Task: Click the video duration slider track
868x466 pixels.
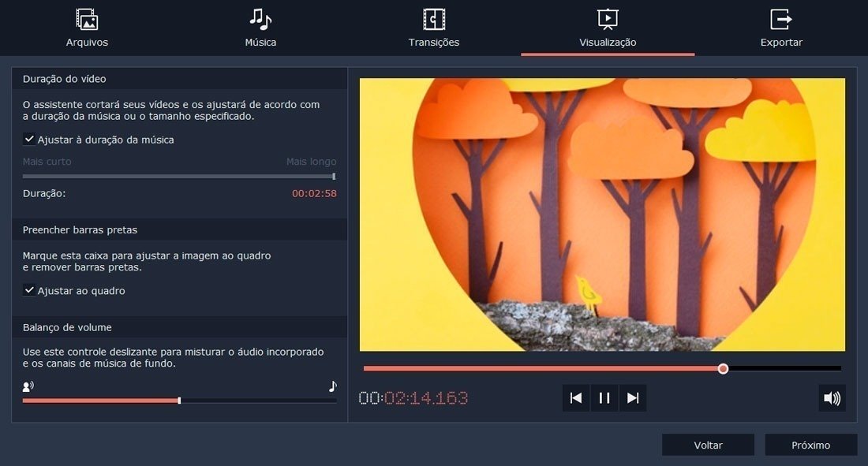Action: pyautogui.click(x=179, y=177)
